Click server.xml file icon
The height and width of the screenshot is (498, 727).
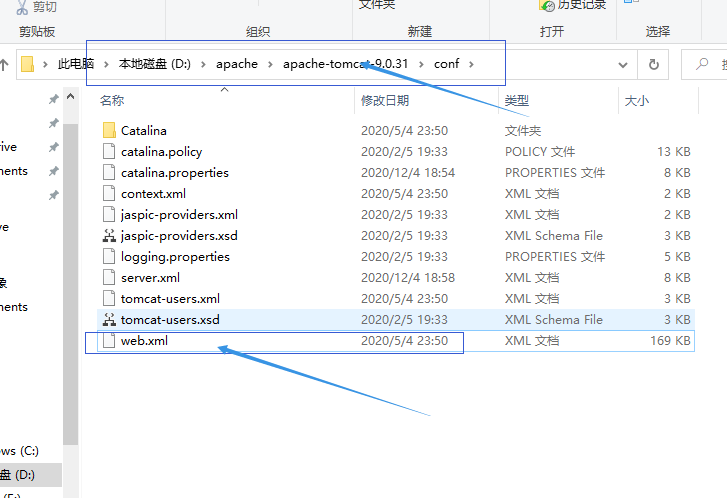[x=109, y=277]
